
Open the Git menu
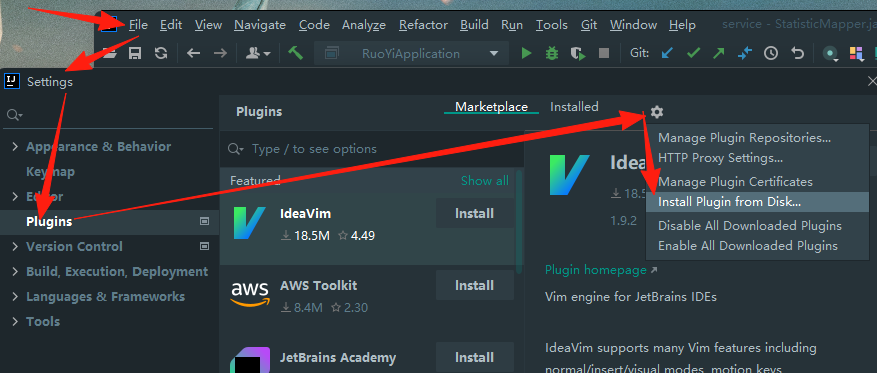point(589,25)
